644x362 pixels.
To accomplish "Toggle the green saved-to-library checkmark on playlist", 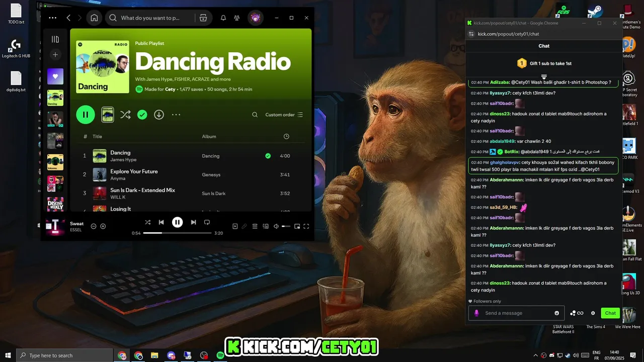I will [142, 115].
